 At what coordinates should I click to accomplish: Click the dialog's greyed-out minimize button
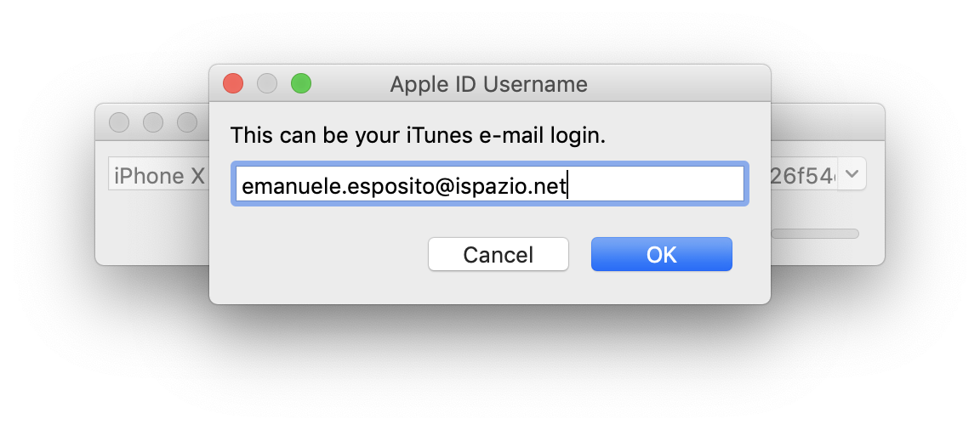(x=267, y=83)
